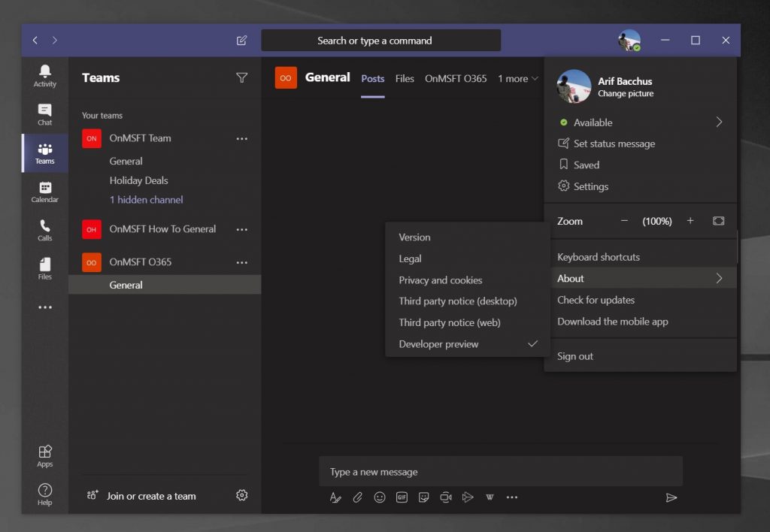Show more apps via the sidebar ellipsis

(x=44, y=307)
